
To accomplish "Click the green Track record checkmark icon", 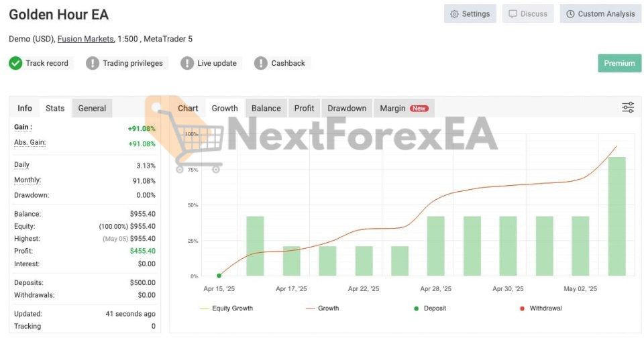I will point(15,63).
